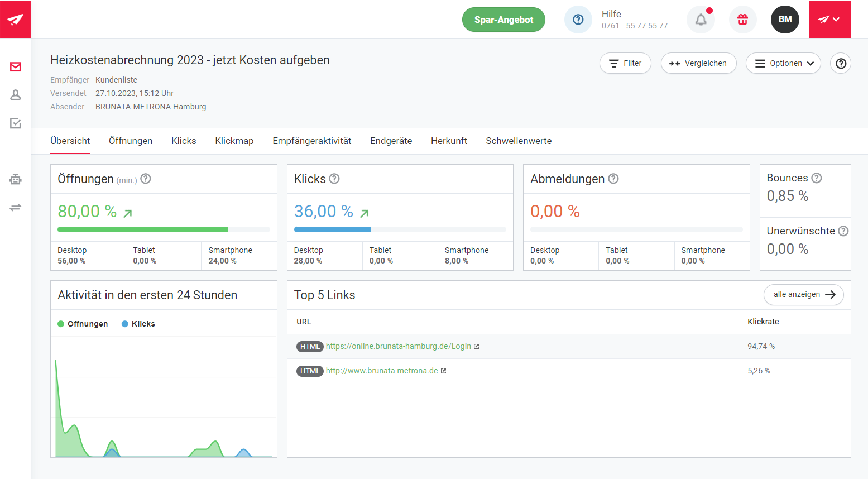Open the recipients person icon in sidebar
This screenshot has height=479, width=868.
click(16, 95)
